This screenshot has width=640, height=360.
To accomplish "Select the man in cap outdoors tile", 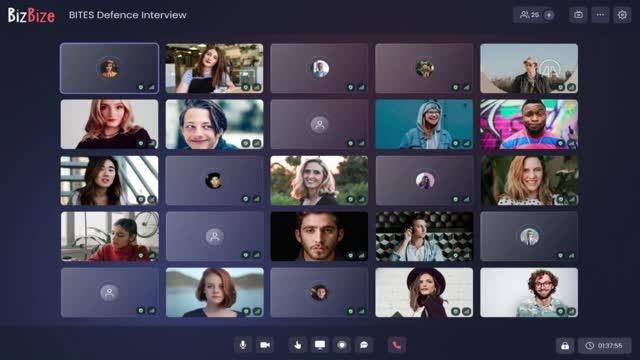I will pos(529,68).
